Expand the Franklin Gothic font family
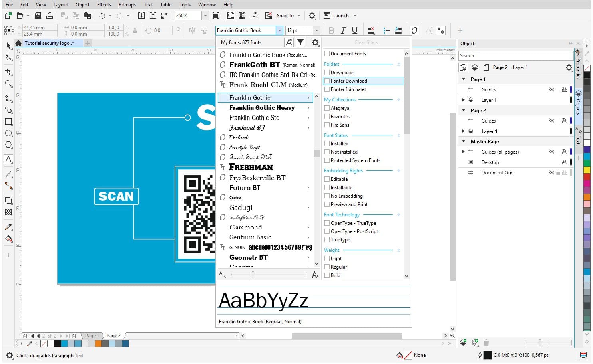 [308, 97]
